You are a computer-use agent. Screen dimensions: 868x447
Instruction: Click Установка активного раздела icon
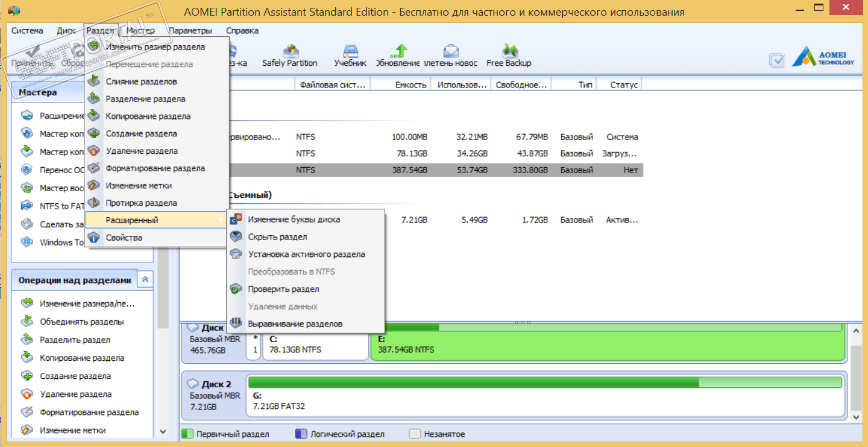(236, 255)
